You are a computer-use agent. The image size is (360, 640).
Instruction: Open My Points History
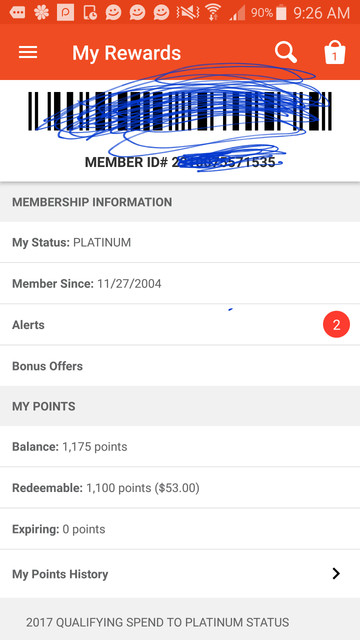coord(180,574)
